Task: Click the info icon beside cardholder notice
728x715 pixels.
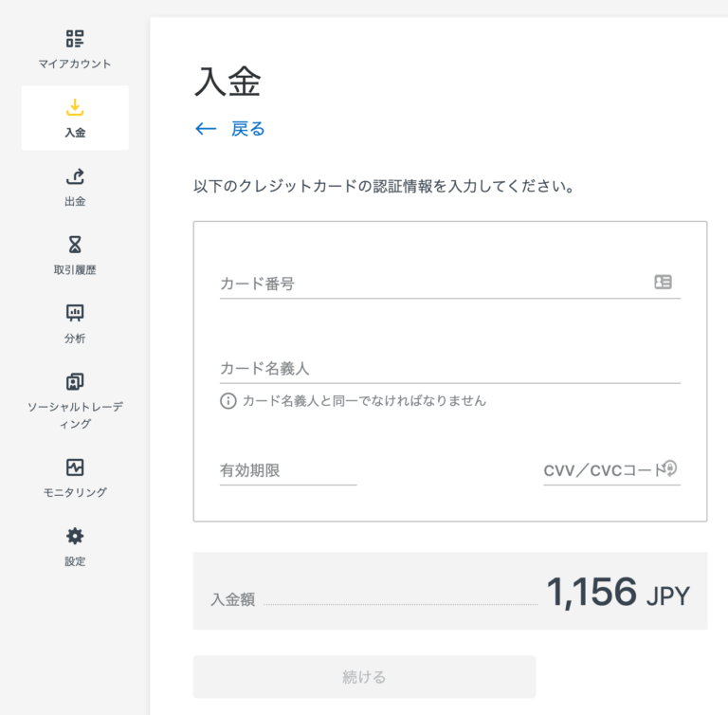Action: (x=227, y=401)
